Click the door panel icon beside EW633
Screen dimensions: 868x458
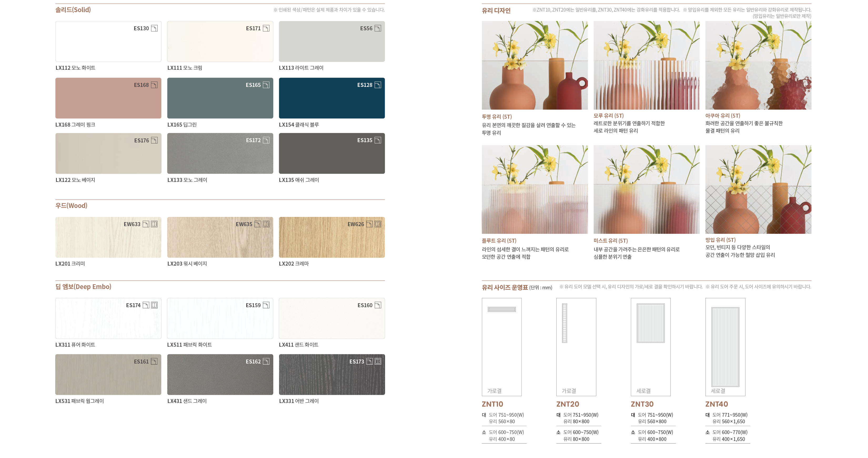coord(154,224)
